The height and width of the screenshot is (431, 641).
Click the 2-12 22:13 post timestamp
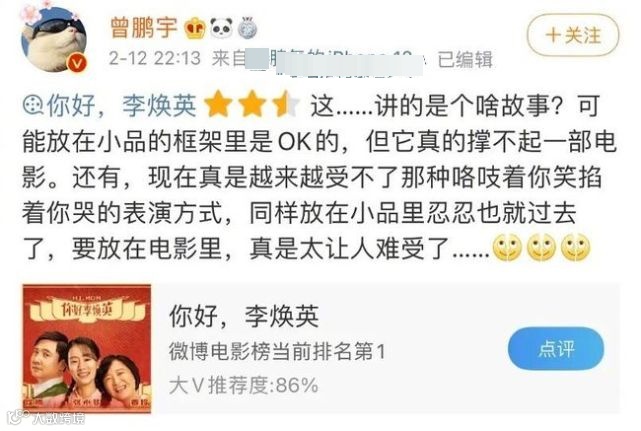pyautogui.click(x=155, y=58)
